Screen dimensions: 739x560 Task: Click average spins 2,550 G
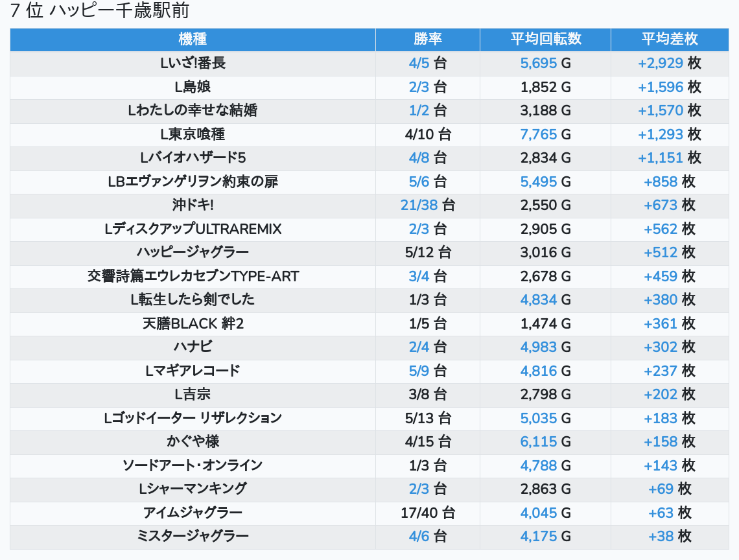click(545, 205)
